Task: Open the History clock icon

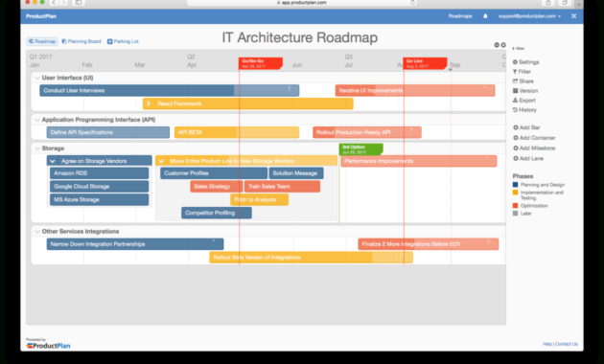Action: (x=515, y=109)
